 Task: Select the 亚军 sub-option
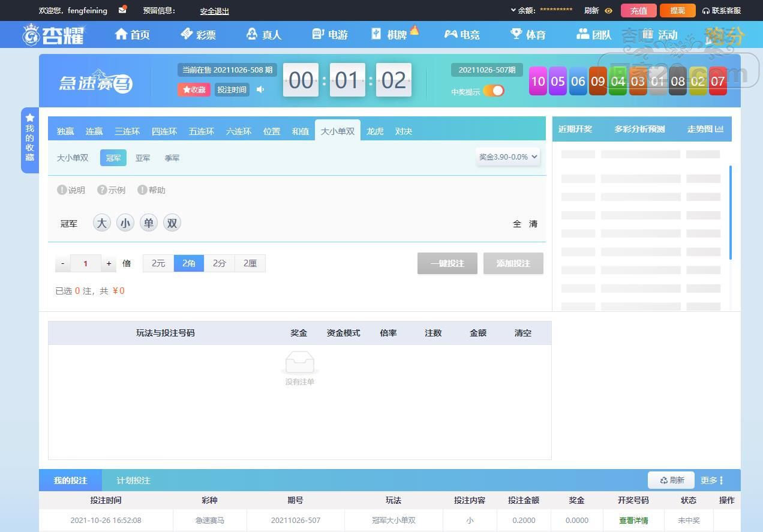(143, 158)
